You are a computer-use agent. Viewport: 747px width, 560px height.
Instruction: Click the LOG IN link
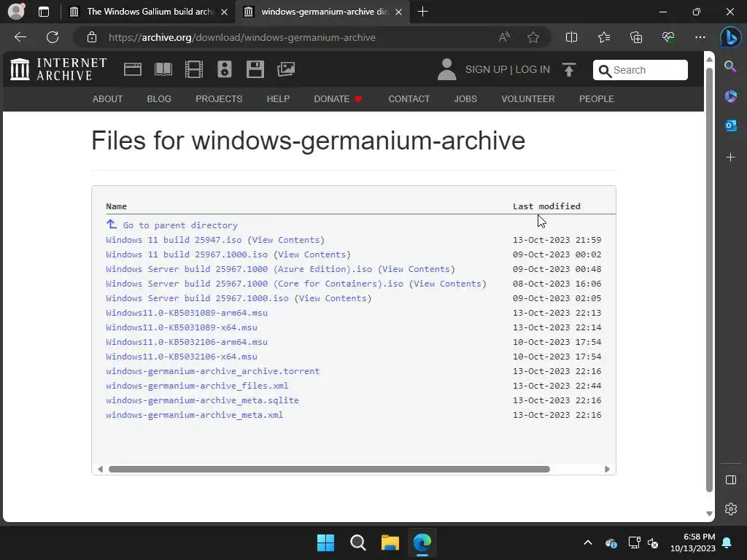click(533, 69)
